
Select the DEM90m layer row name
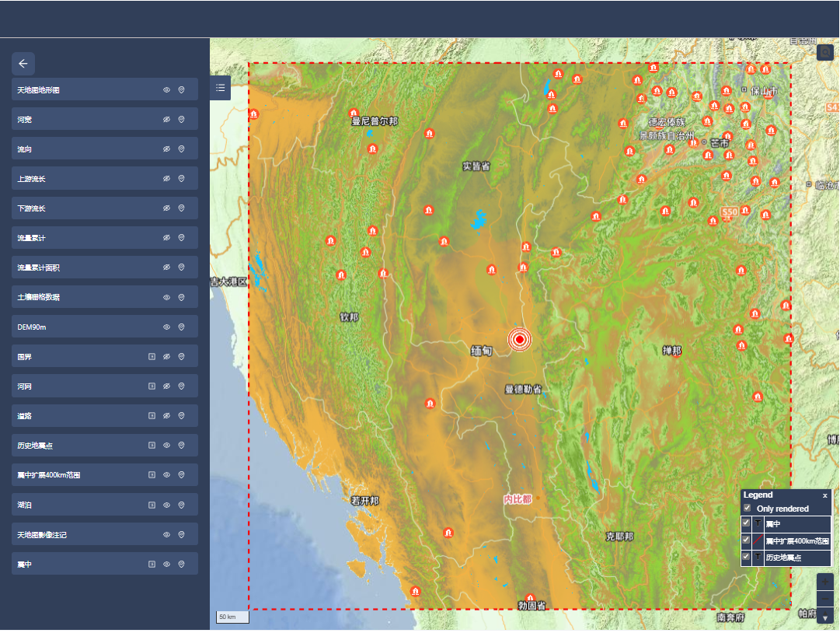coord(32,327)
